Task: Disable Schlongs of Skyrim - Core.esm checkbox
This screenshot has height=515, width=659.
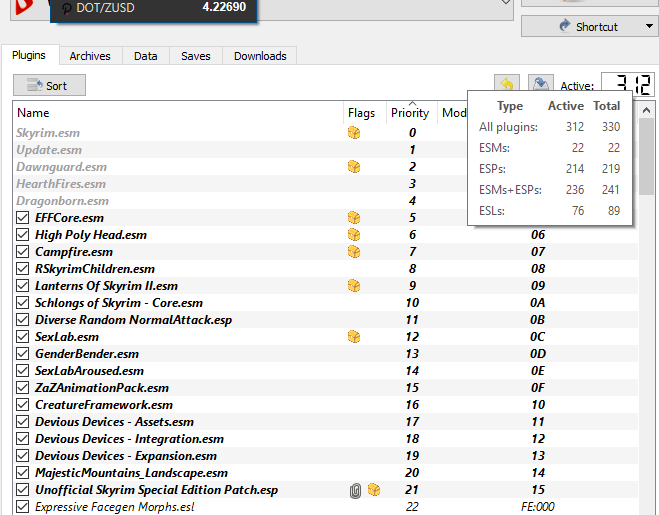Action: tap(23, 303)
